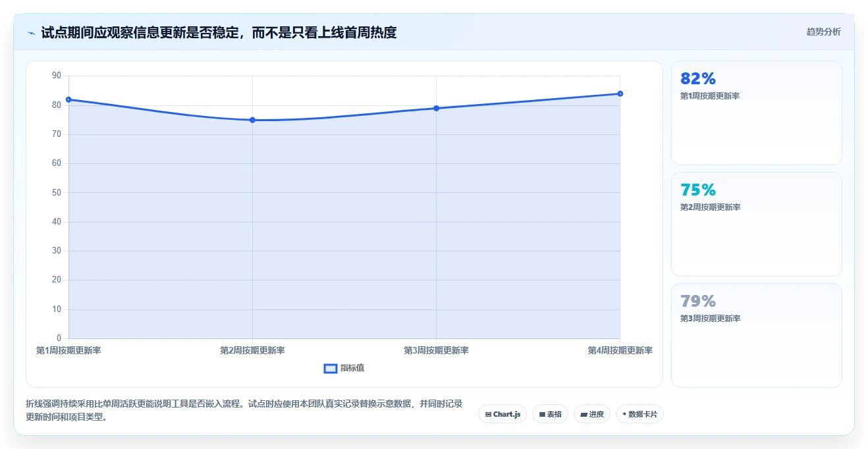Click x-axis label 第4周按期更新率
This screenshot has width=868, height=449.
(620, 351)
